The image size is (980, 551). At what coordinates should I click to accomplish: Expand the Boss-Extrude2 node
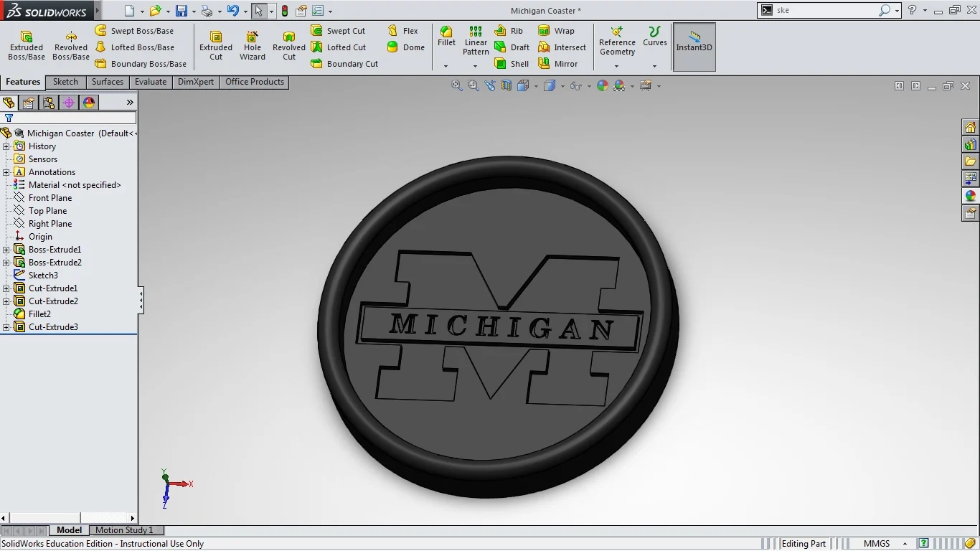click(6, 263)
